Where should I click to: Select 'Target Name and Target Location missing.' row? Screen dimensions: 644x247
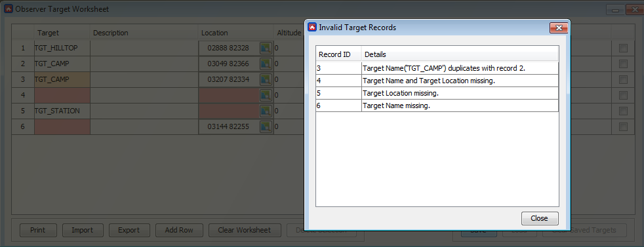pyautogui.click(x=437, y=81)
